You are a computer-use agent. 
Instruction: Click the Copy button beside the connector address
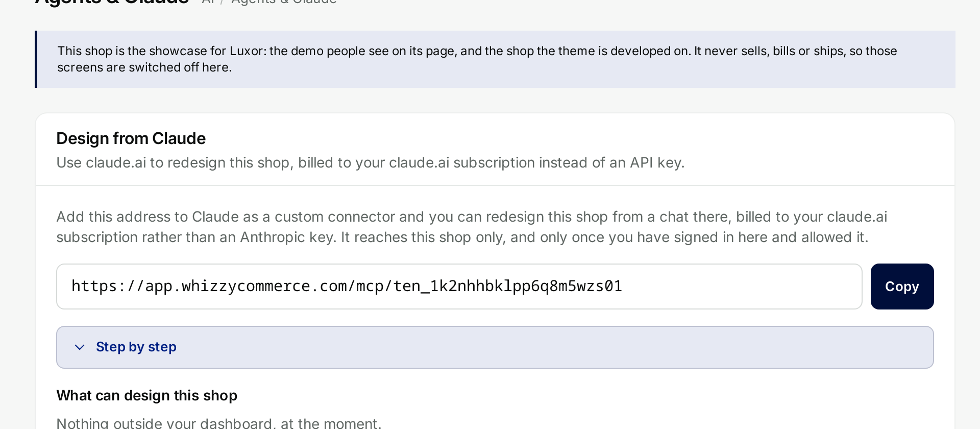[x=902, y=287]
